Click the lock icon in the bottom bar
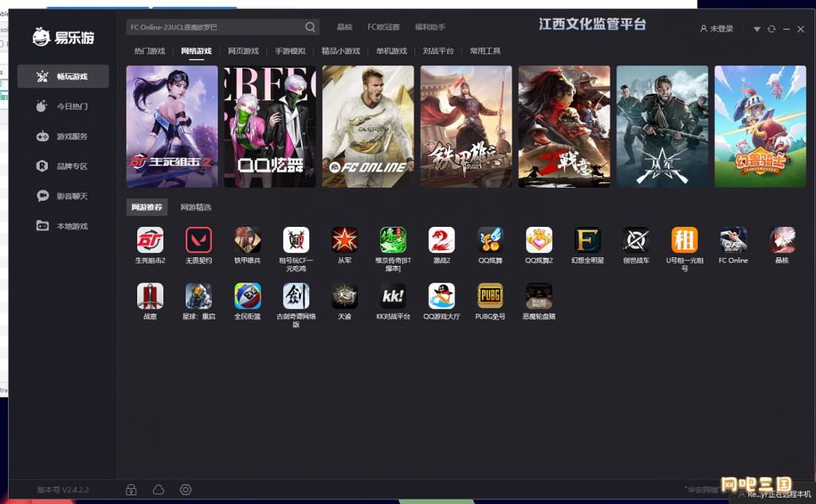Viewport: 816px width, 504px height. coord(131,490)
